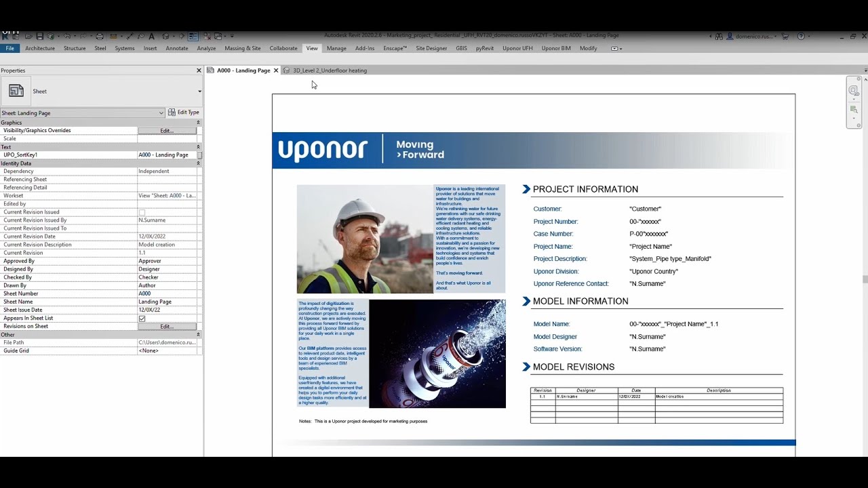Image resolution: width=868 pixels, height=488 pixels.
Task: Click the UPO_SortKey1 value field
Action: coord(167,155)
